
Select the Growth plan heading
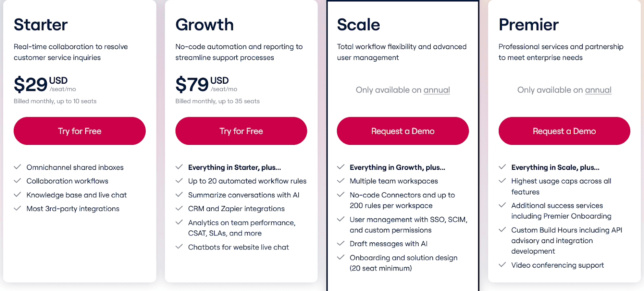pyautogui.click(x=204, y=25)
